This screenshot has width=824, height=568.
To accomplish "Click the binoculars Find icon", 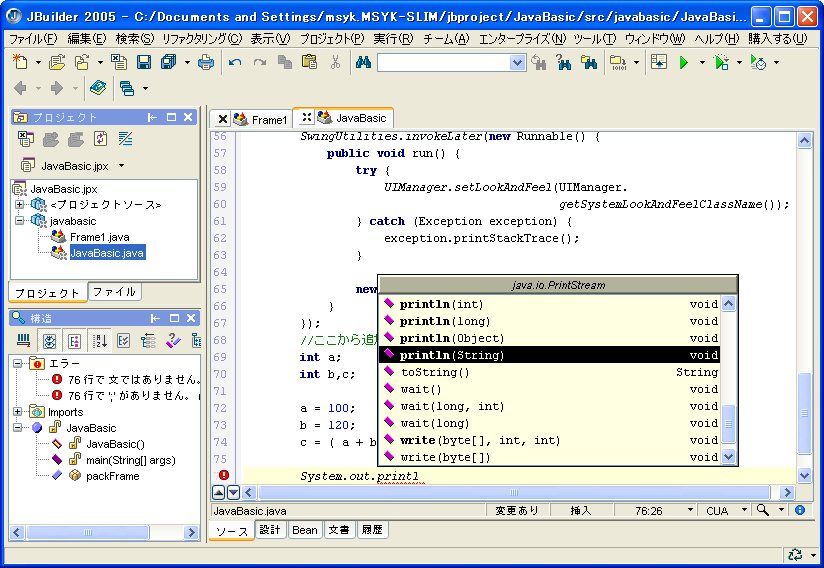I will coord(363,62).
